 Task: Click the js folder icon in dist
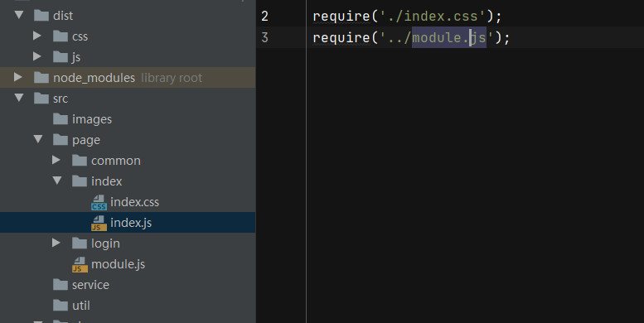click(x=61, y=56)
